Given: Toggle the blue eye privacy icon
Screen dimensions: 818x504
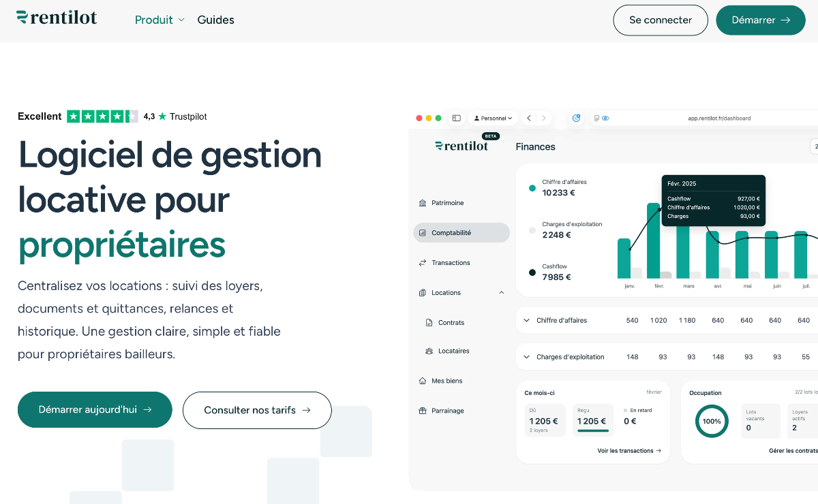Looking at the screenshot, I should pos(605,118).
